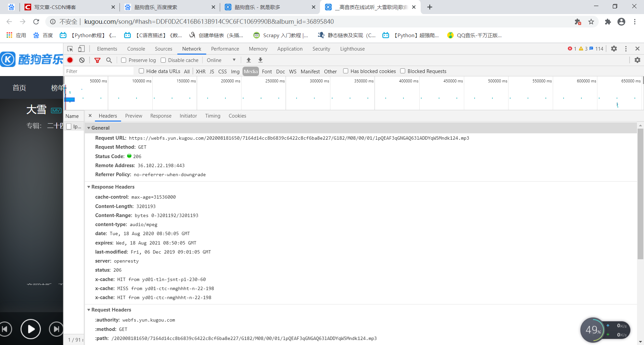Open Network panel settings gear
The image size is (644, 345).
pyautogui.click(x=637, y=60)
